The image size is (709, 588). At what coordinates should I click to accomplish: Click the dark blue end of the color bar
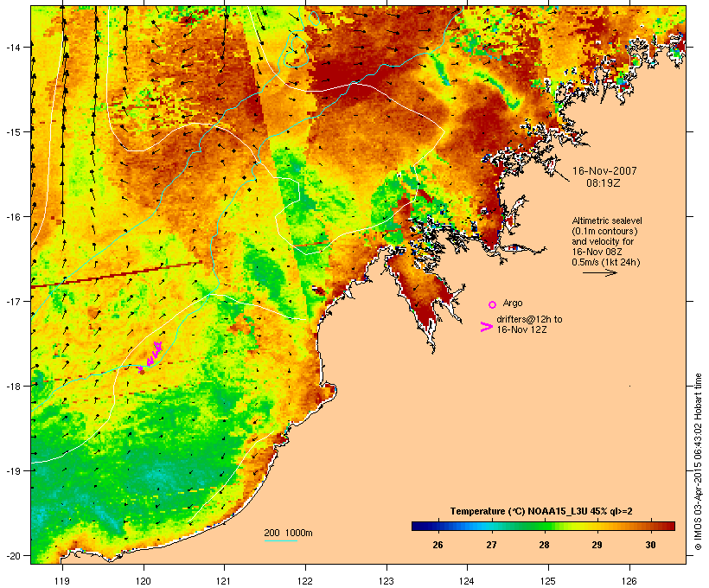point(417,526)
